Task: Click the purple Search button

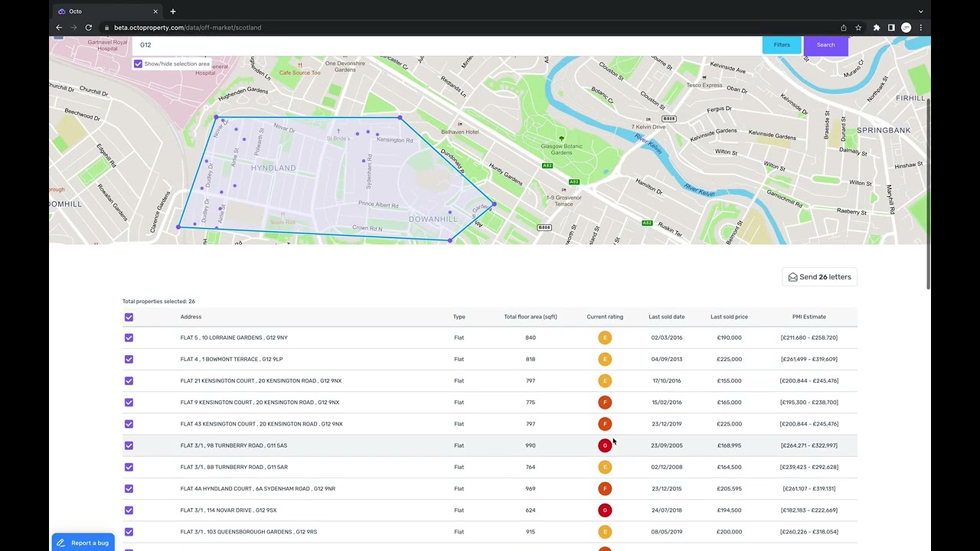Action: pyautogui.click(x=825, y=45)
